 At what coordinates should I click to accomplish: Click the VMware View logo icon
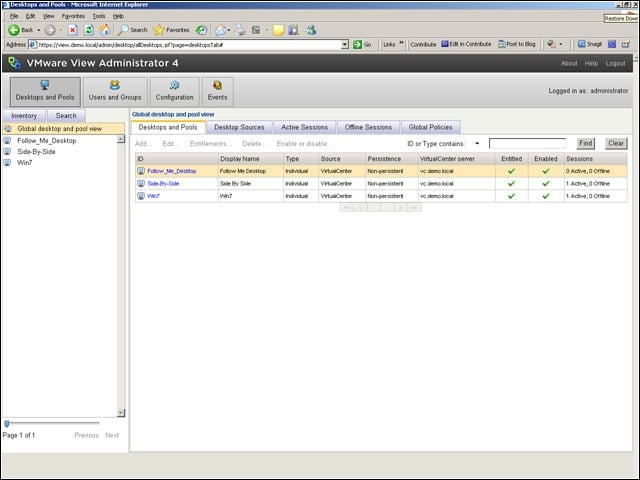pos(14,63)
